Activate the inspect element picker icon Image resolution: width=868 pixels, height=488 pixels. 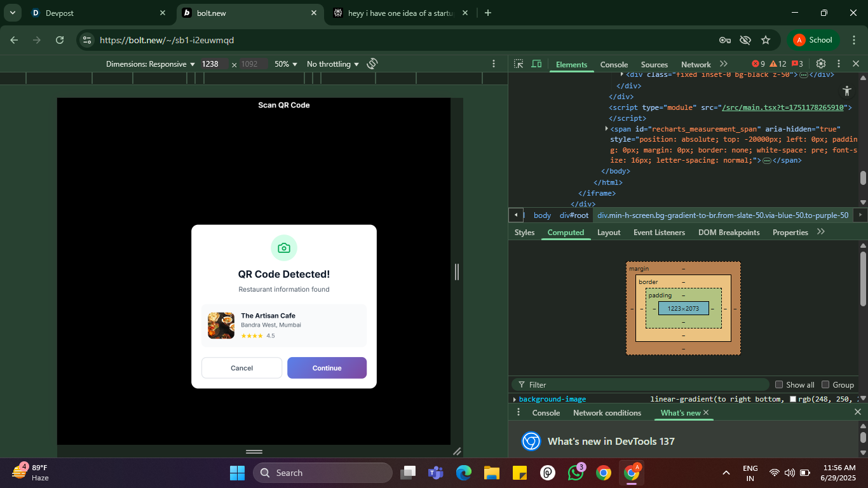519,64
